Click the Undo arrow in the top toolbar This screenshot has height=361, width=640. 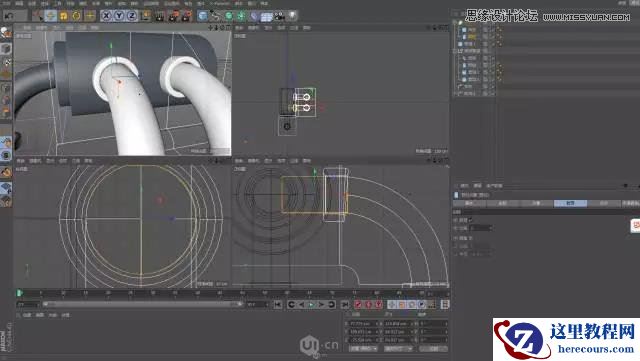9,16
